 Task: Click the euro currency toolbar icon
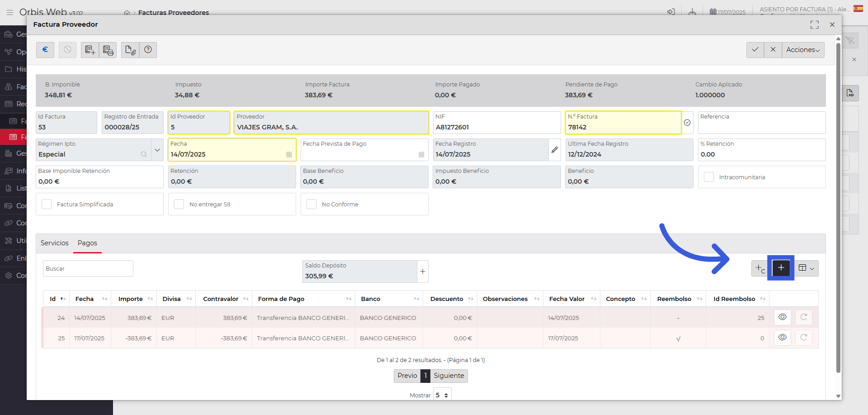click(45, 50)
